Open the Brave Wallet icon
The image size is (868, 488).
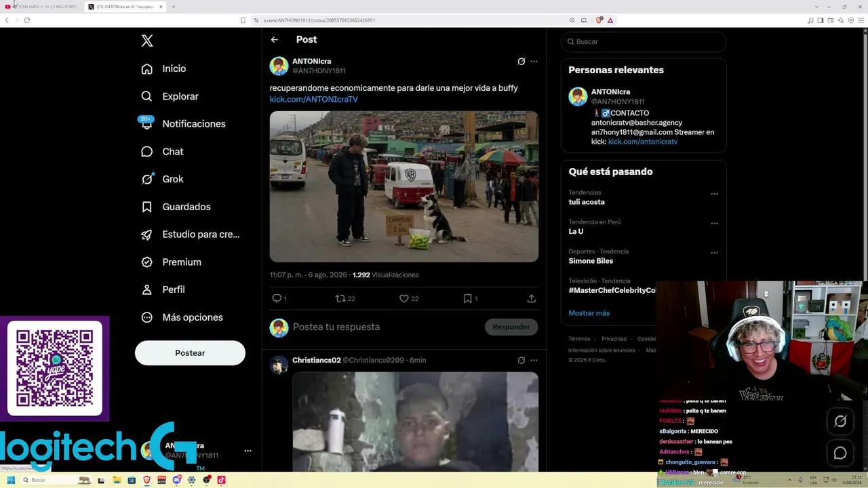pos(830,20)
